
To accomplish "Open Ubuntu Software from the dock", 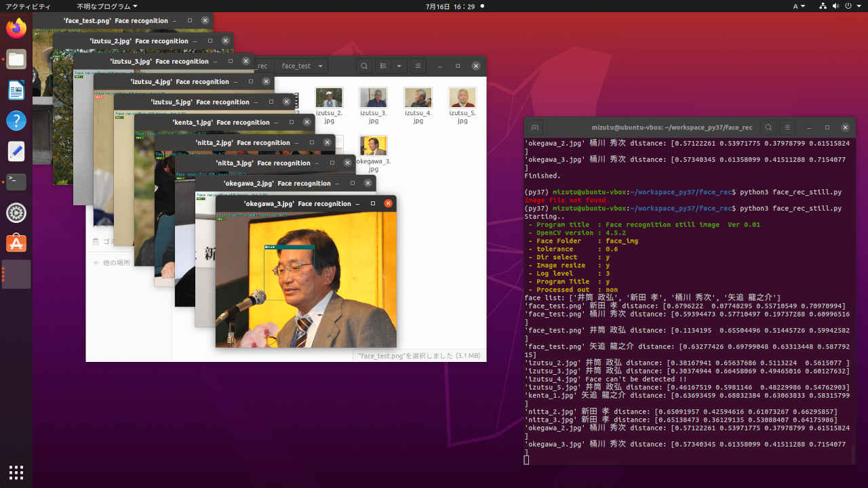I will coord(16,243).
